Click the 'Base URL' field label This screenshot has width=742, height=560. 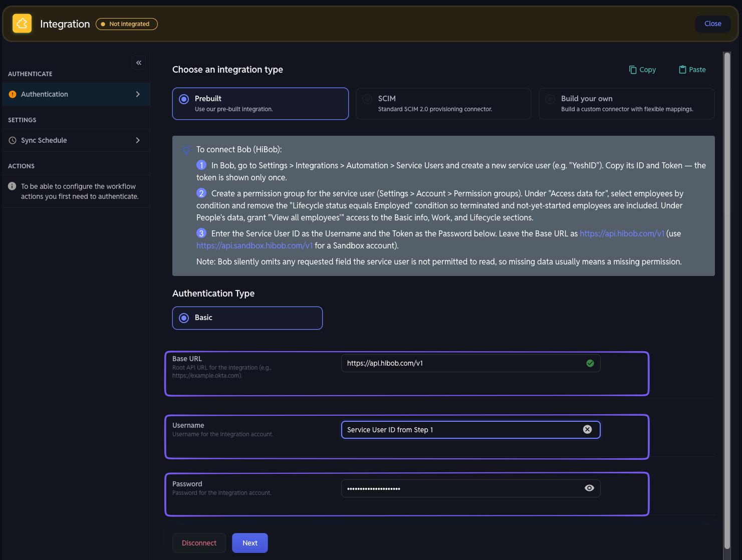click(187, 359)
